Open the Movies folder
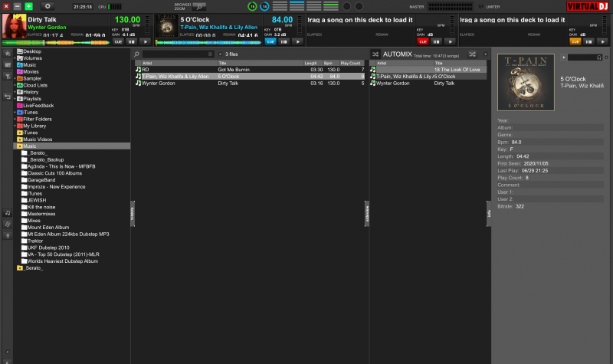This screenshot has height=364, width=613. click(x=28, y=71)
